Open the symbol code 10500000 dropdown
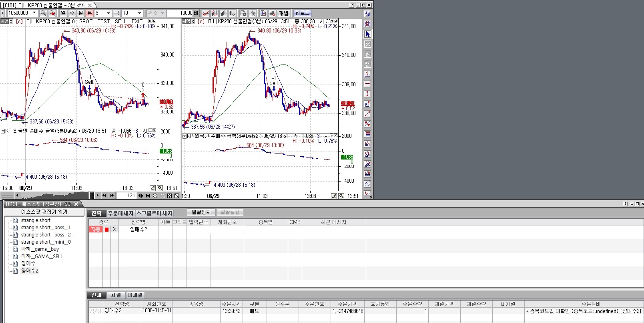 pos(34,13)
